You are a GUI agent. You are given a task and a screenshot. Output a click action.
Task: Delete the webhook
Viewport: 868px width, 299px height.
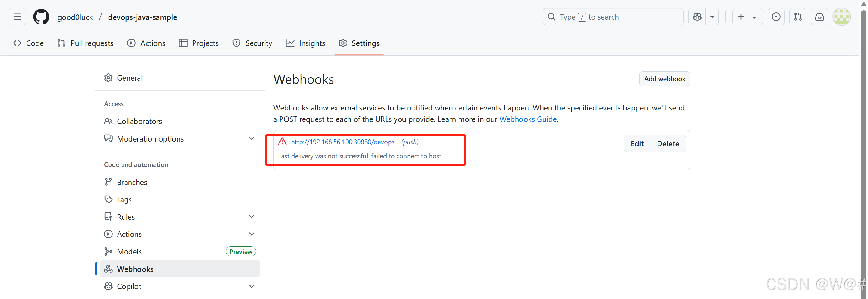tap(668, 144)
